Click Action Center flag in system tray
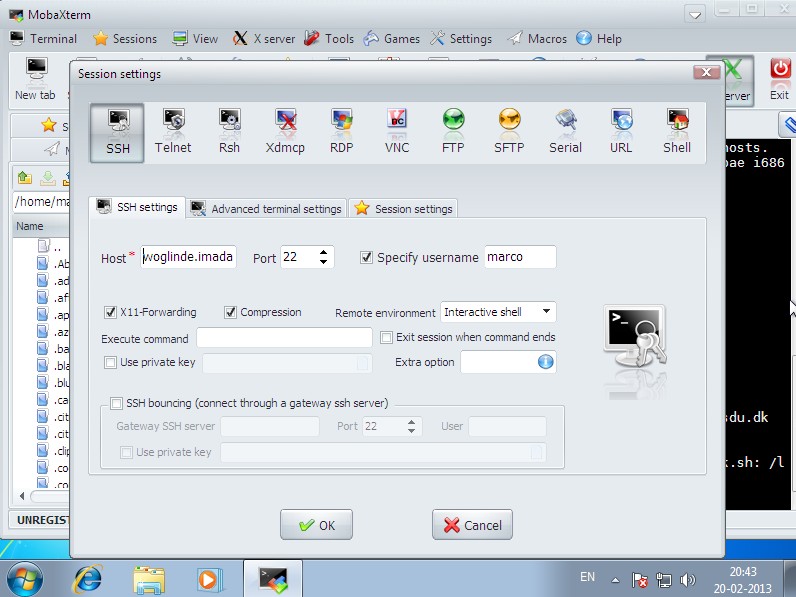This screenshot has width=796, height=597. click(x=639, y=580)
